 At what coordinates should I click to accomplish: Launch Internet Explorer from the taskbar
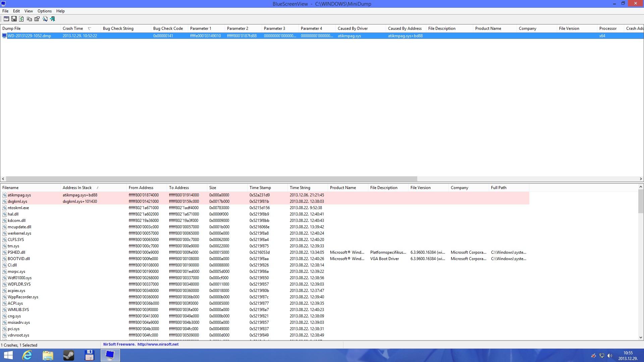click(x=27, y=355)
